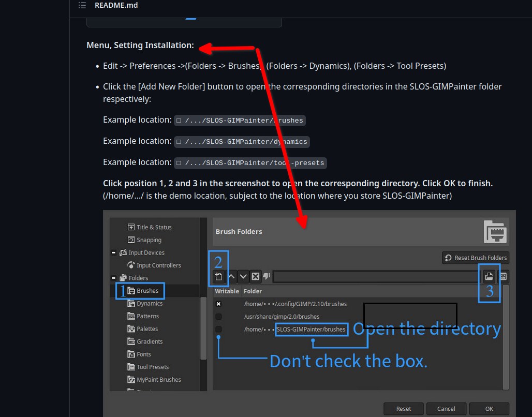This screenshot has width=532, height=417.
Task: Toggle Writable for /usr/share/gimp/2.0/brushes
Action: point(218,317)
